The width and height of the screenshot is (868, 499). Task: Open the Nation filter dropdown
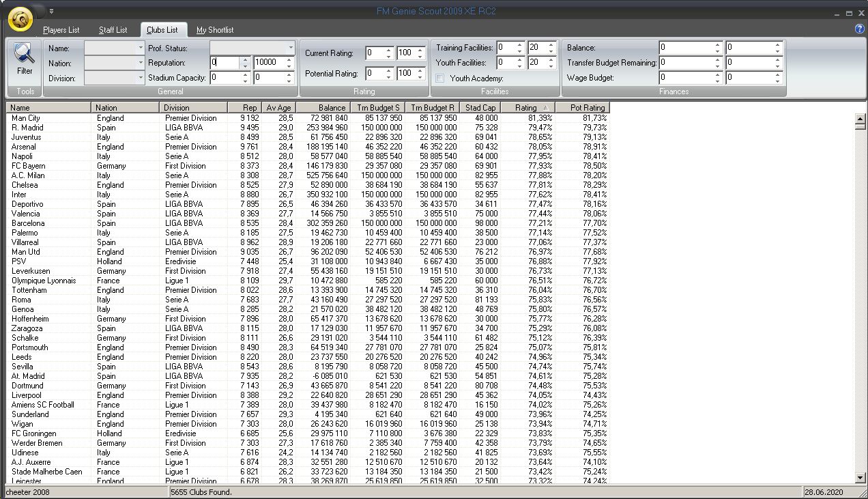tap(141, 63)
